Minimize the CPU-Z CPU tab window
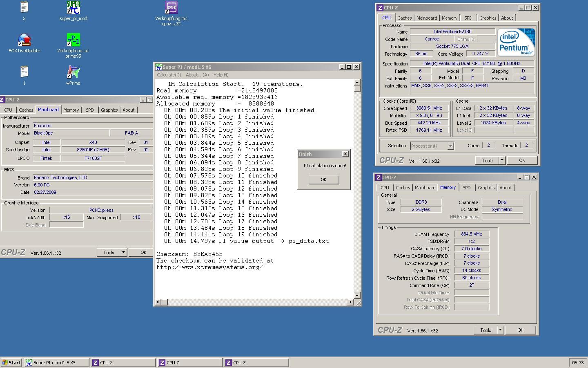 click(x=521, y=7)
